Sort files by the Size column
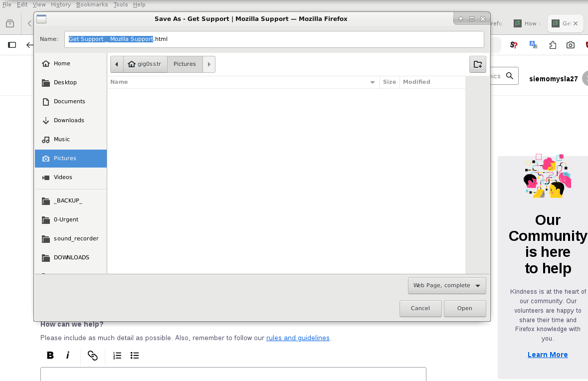 pos(389,82)
